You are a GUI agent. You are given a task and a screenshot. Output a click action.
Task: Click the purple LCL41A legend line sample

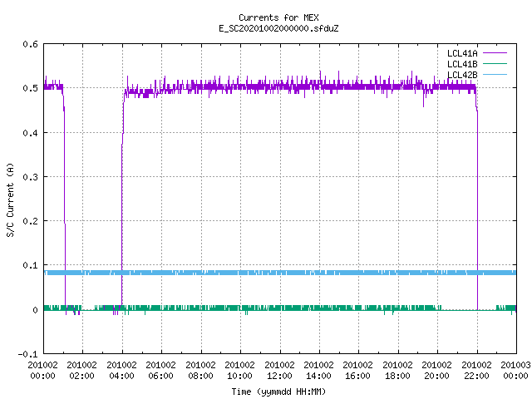click(495, 53)
